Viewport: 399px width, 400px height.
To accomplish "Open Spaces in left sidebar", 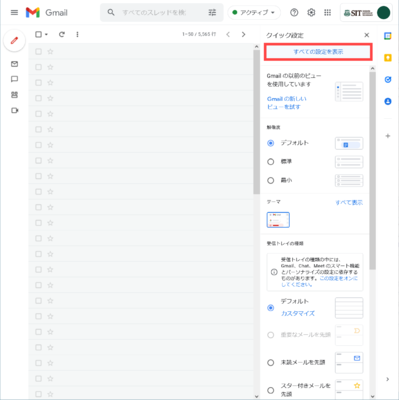I will point(14,95).
